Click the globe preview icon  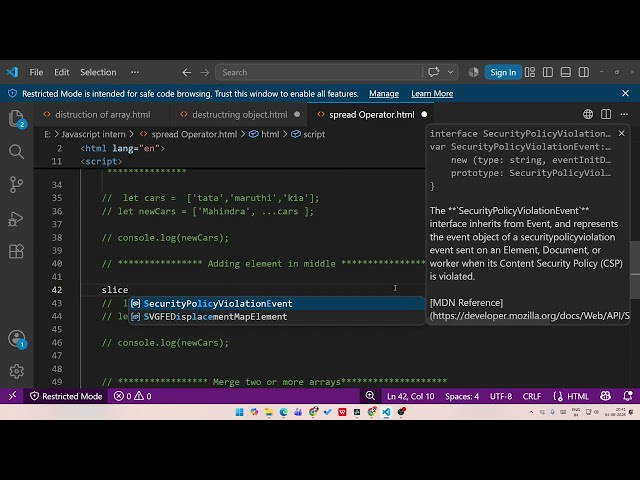(x=588, y=114)
